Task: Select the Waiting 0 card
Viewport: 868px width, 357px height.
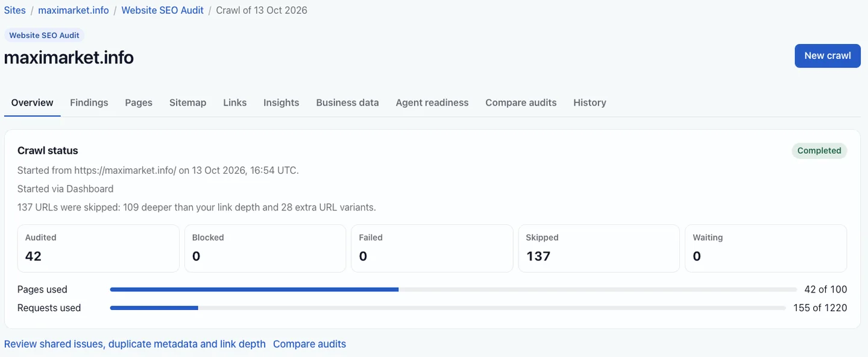Action: (766, 248)
